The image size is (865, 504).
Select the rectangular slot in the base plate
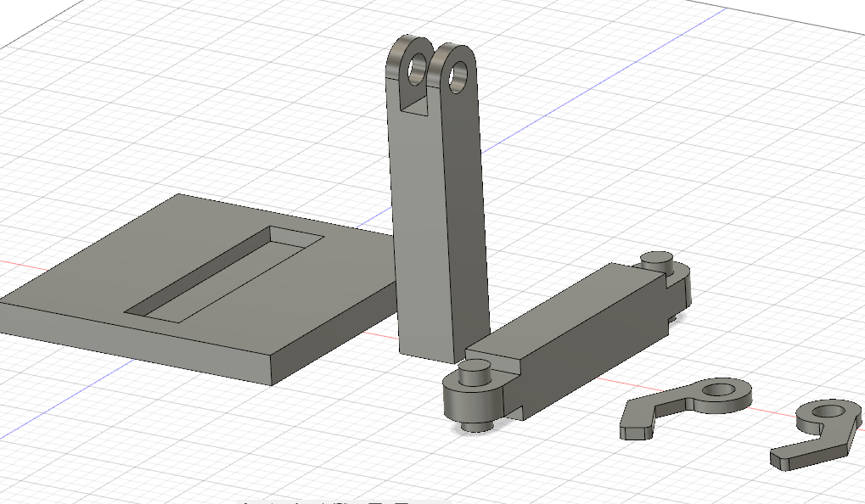click(223, 274)
